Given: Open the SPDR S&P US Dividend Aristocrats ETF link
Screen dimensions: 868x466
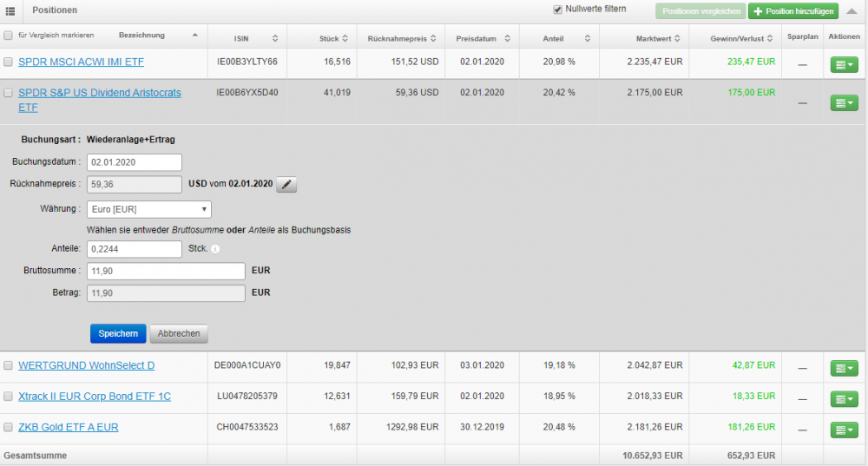Looking at the screenshot, I should 100,100.
